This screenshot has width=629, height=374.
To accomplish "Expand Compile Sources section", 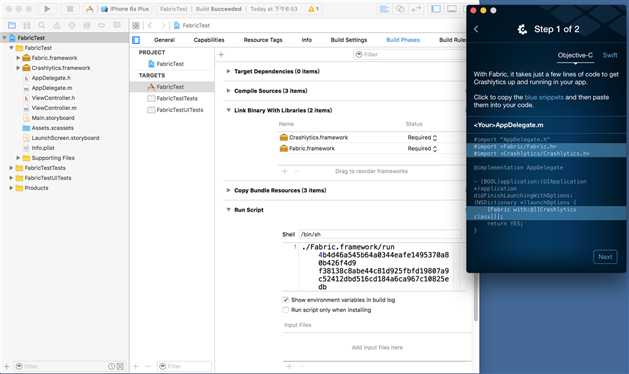I will coord(228,91).
